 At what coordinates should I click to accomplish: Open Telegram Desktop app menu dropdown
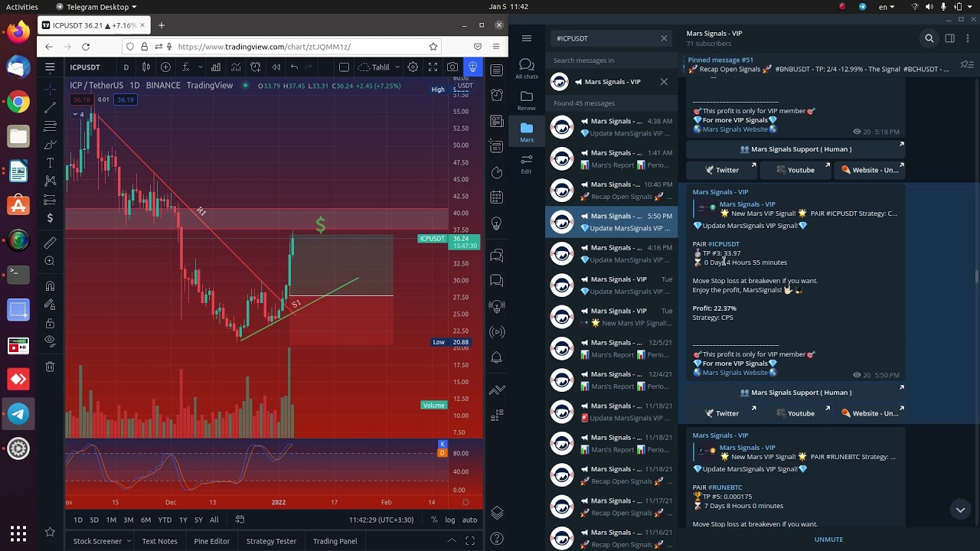96,7
